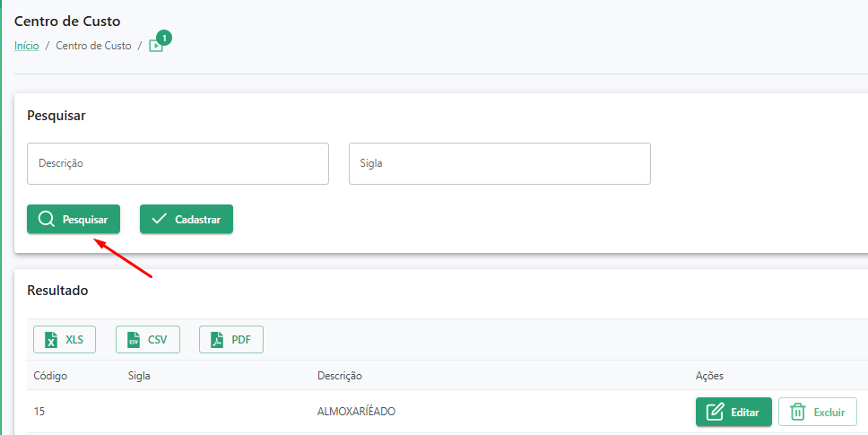
Task: Focus the Sigla search field
Action: point(499,164)
